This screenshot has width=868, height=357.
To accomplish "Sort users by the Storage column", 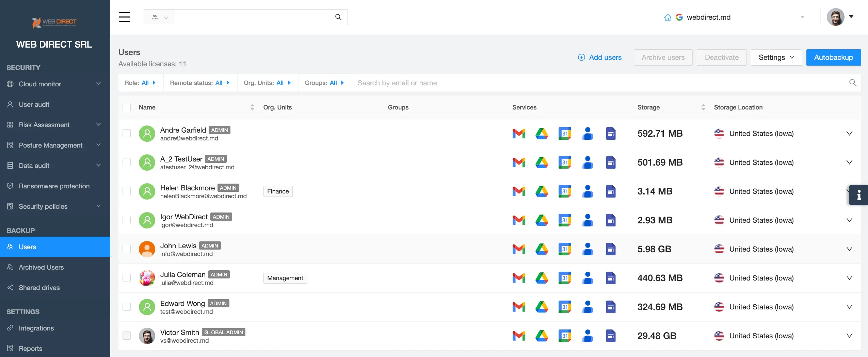I will tap(703, 107).
